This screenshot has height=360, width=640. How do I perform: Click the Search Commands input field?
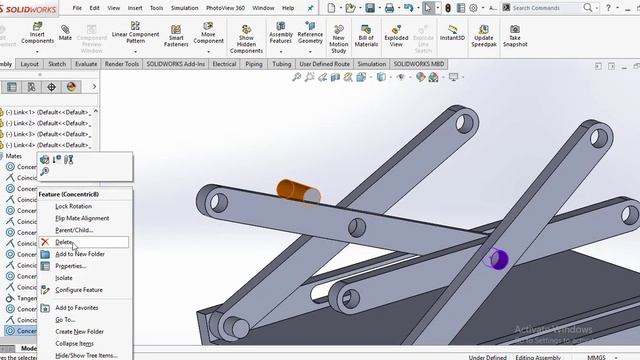click(546, 8)
